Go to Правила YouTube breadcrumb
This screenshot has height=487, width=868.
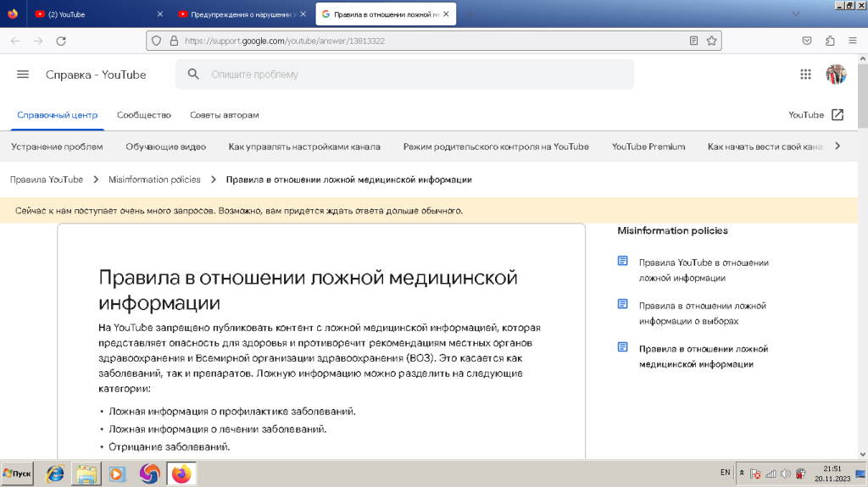[x=47, y=180]
